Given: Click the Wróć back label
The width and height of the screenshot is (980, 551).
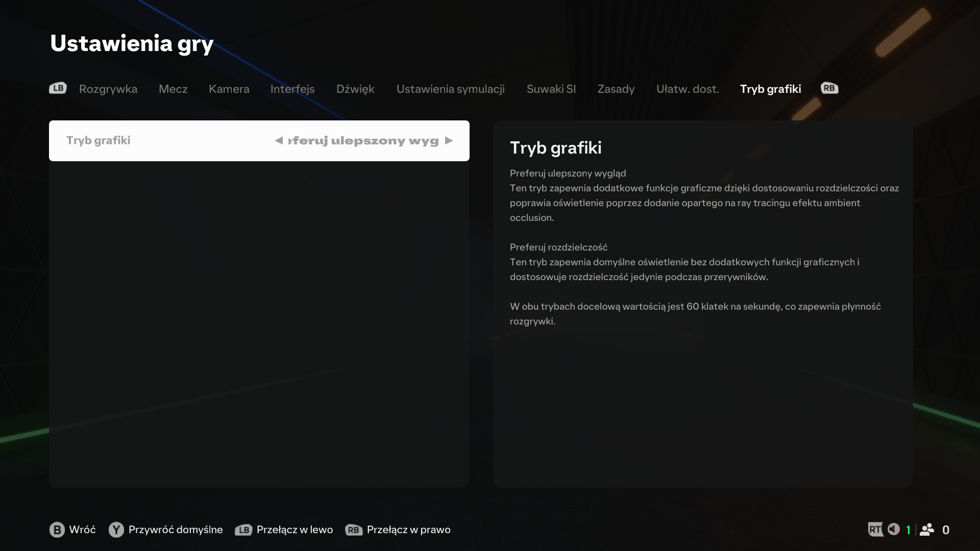Looking at the screenshot, I should [82, 530].
